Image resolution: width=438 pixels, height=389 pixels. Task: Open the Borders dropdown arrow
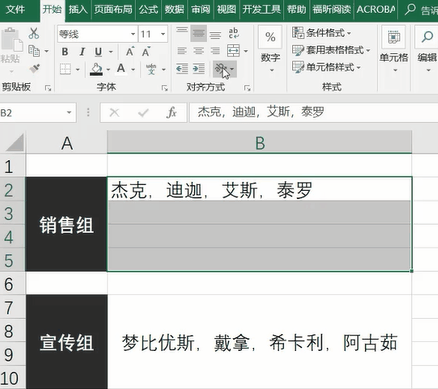point(78,69)
